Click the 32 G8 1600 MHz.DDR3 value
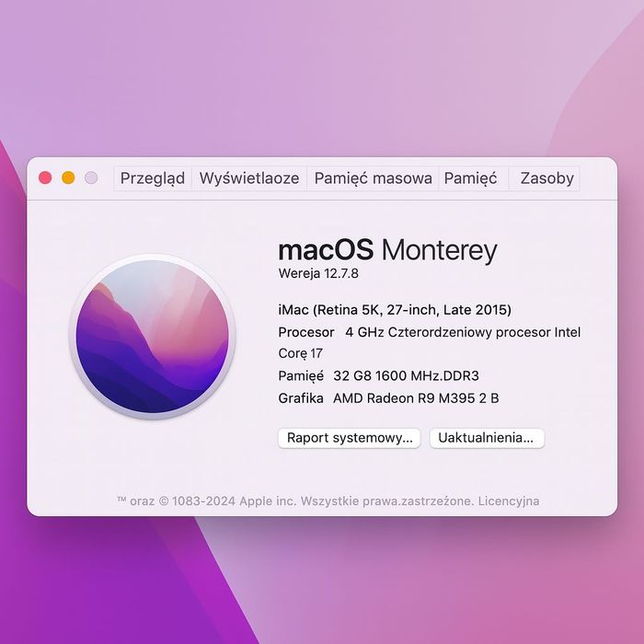This screenshot has width=644, height=644. click(x=406, y=375)
